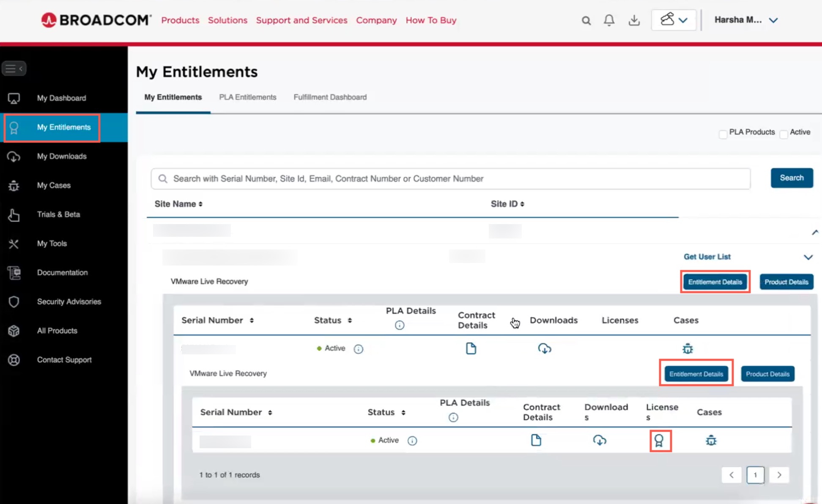This screenshot has height=504, width=822.
Task: Click the blue Search button
Action: click(792, 178)
